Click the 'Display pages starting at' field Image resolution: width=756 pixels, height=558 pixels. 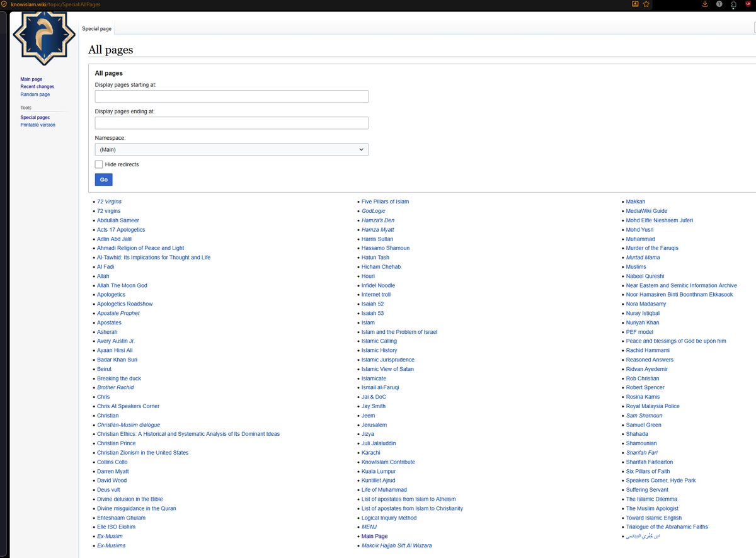(231, 96)
